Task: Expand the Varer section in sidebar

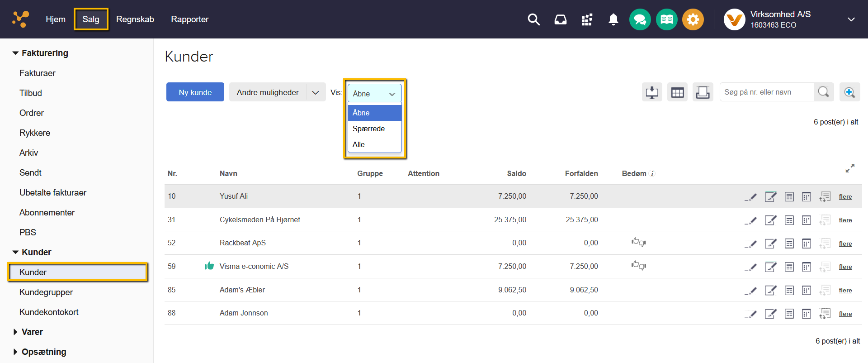Action: pos(32,332)
